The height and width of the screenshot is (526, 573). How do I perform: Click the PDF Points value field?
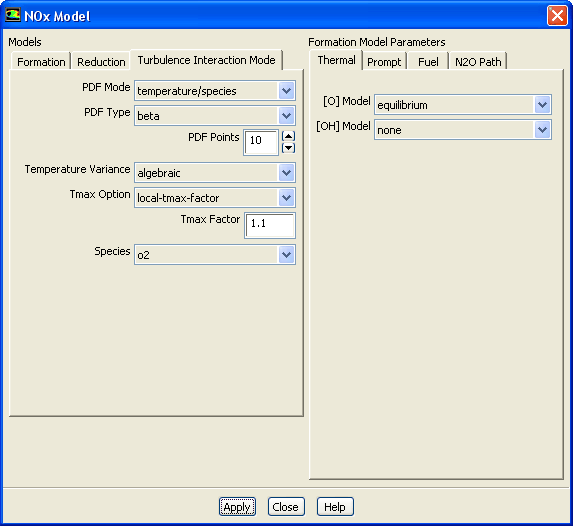coord(261,143)
